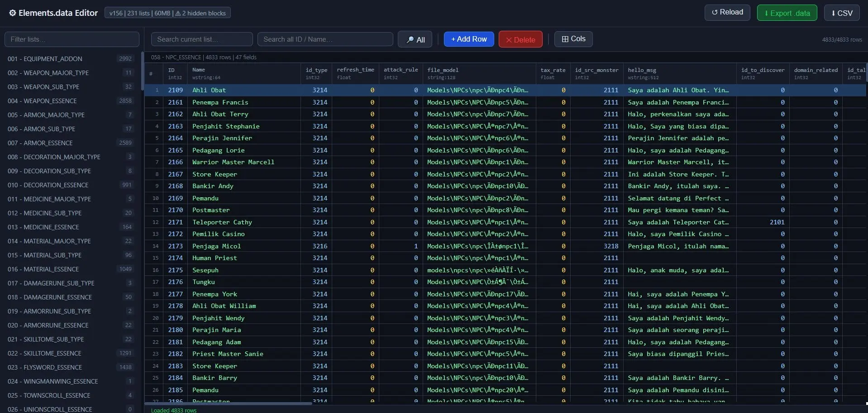
Task: Sort by the ID column header
Action: coord(176,73)
